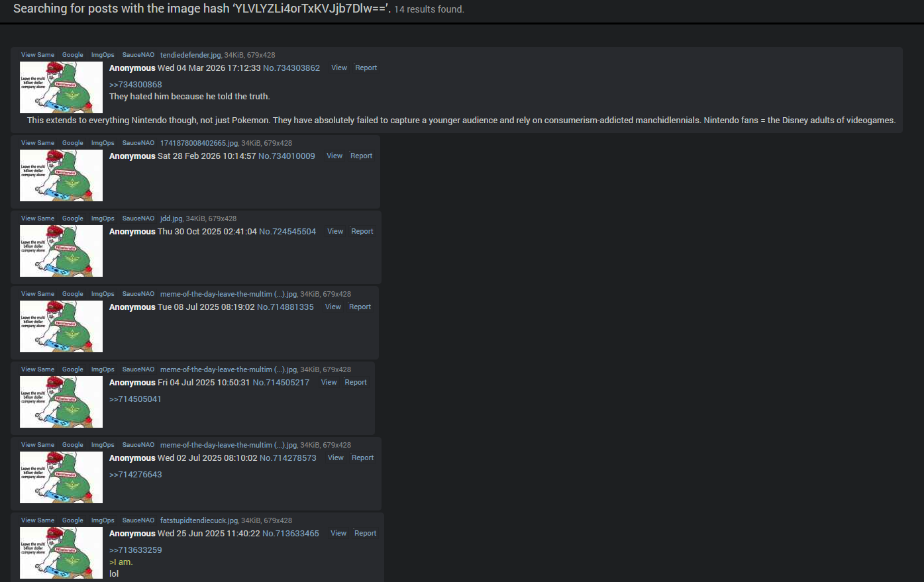The image size is (924, 582).
Task: Report post No.734303862
Action: 366,68
